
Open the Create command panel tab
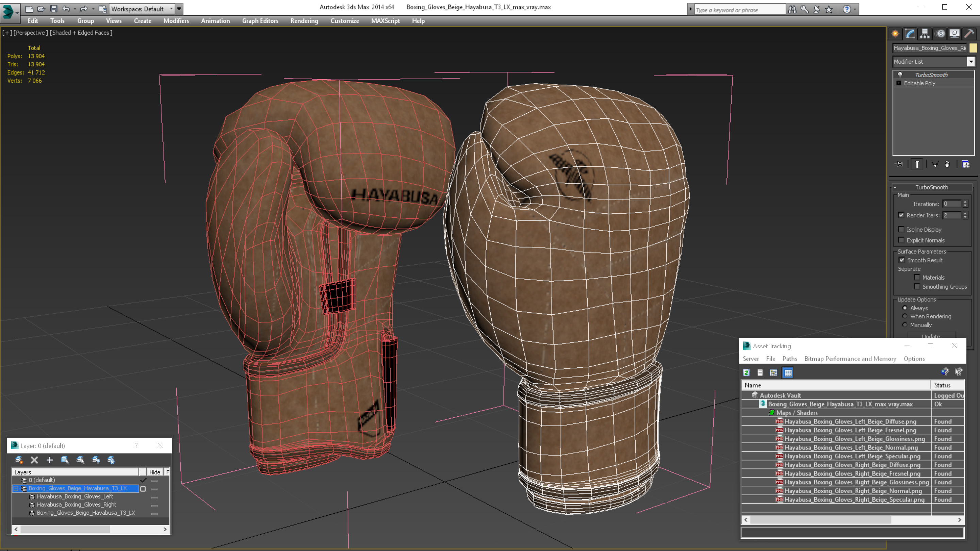point(895,34)
